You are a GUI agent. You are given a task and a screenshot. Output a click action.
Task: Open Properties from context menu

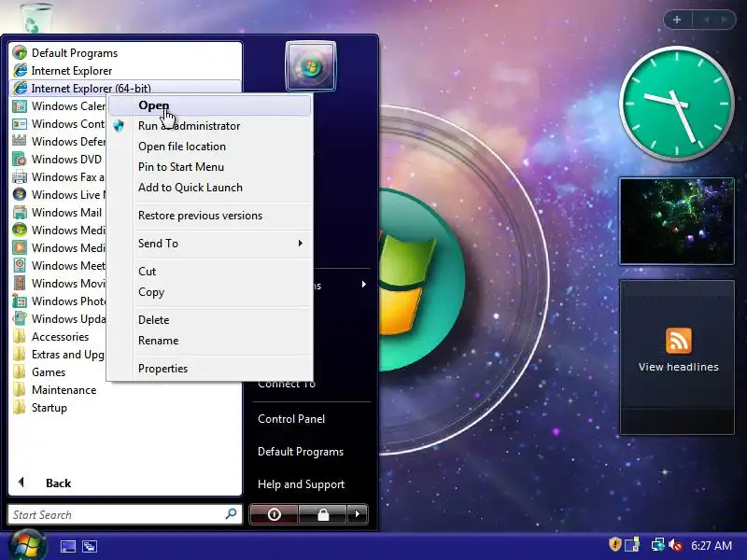coord(210,368)
